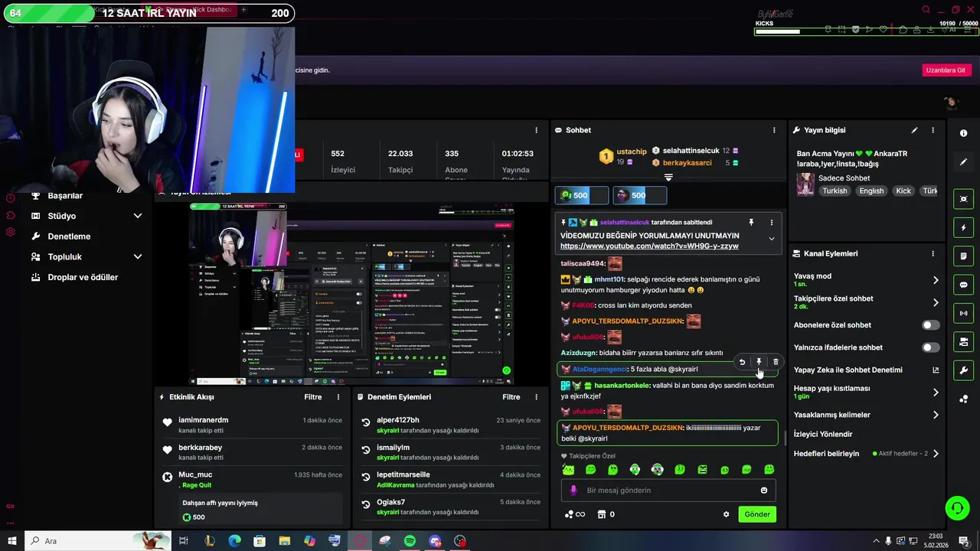Edit stream info with the pencil in Yayın bilgisi
Screen dimensions: 980x551
pos(914,130)
